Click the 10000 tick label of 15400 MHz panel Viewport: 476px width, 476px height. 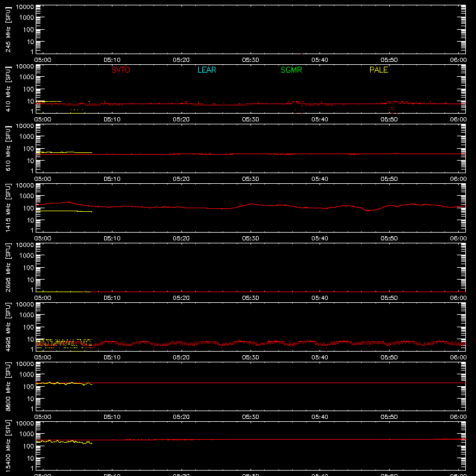[25, 424]
